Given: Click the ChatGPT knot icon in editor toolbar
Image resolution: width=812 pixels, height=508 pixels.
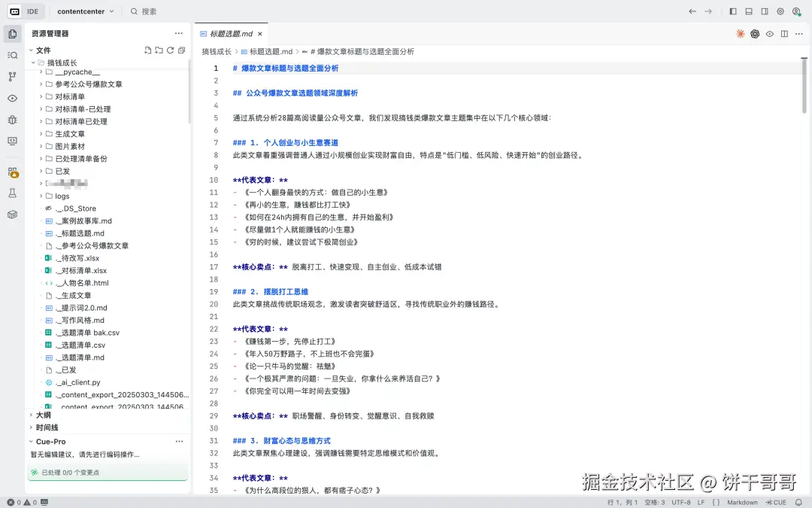Looking at the screenshot, I should coord(755,34).
